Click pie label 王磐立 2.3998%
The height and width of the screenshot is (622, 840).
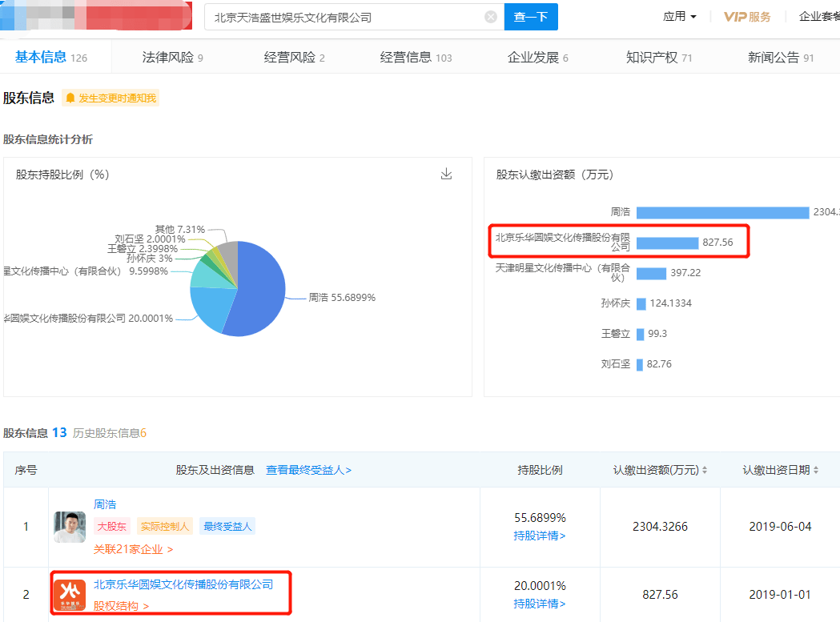pyautogui.click(x=143, y=249)
